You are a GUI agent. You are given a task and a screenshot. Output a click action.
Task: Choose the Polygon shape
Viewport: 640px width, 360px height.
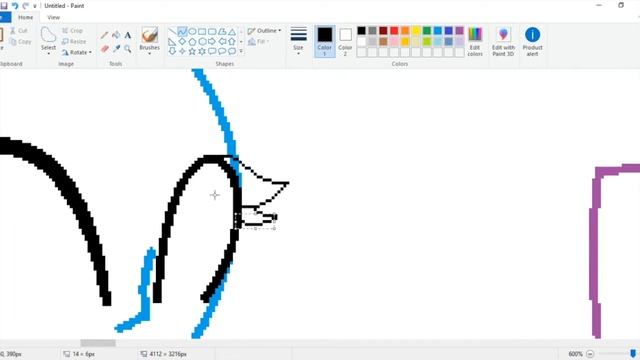pyautogui.click(x=222, y=31)
